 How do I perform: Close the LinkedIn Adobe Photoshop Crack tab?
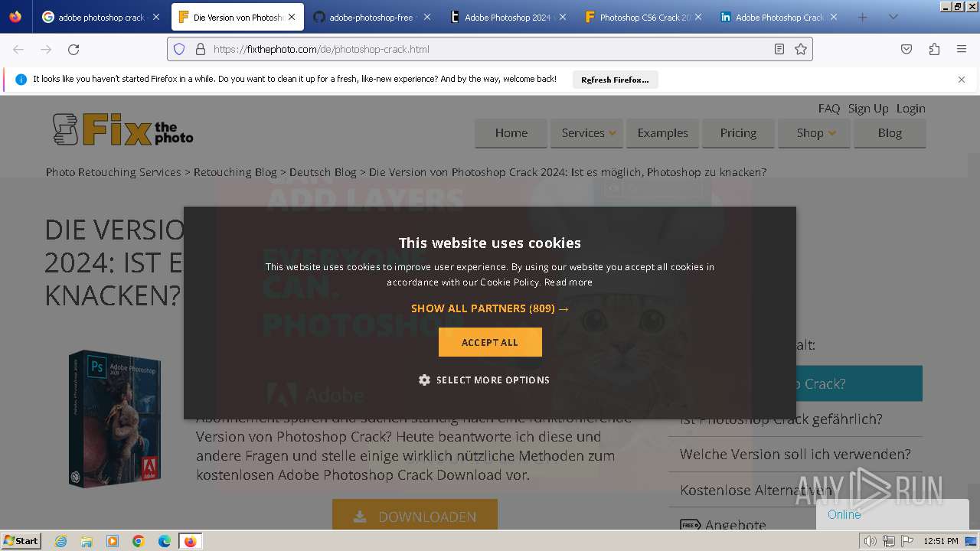tap(834, 17)
